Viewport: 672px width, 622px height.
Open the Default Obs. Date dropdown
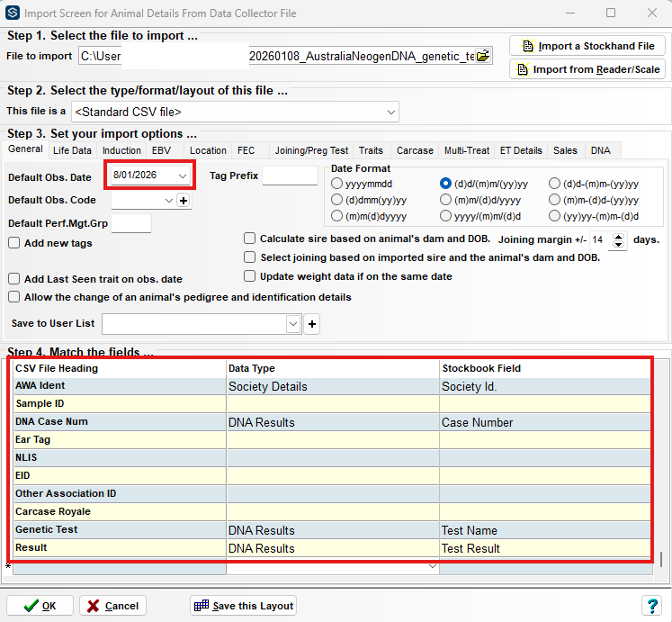click(182, 176)
